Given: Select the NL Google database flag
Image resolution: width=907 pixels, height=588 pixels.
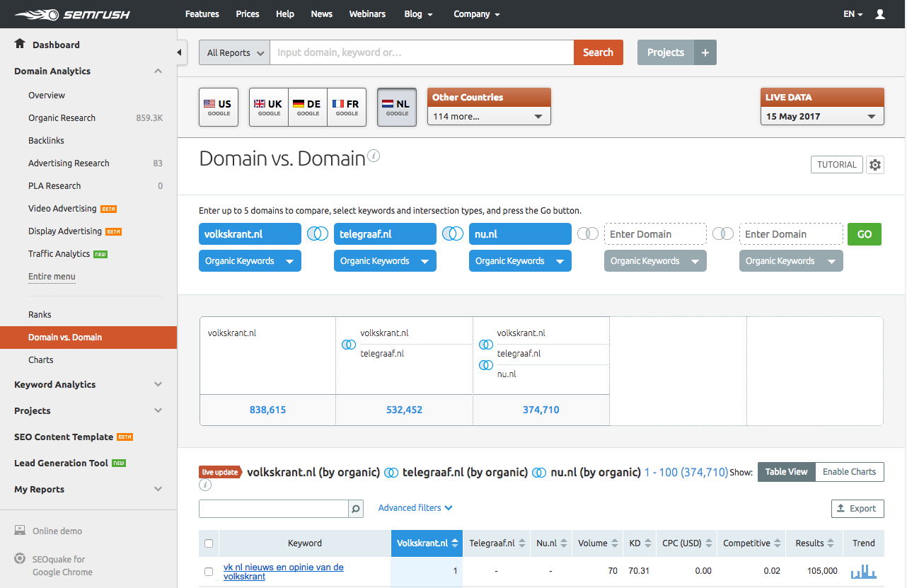Looking at the screenshot, I should tap(397, 107).
